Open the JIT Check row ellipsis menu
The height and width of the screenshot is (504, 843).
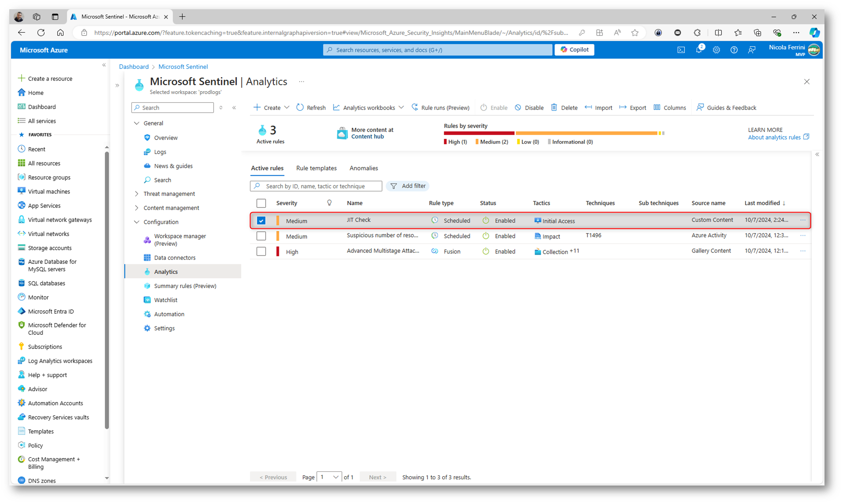pyautogui.click(x=803, y=220)
